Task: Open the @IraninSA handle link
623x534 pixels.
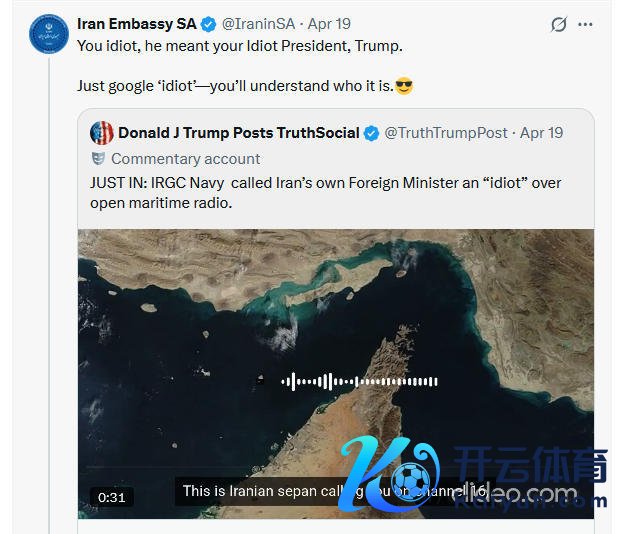Action: tap(261, 24)
